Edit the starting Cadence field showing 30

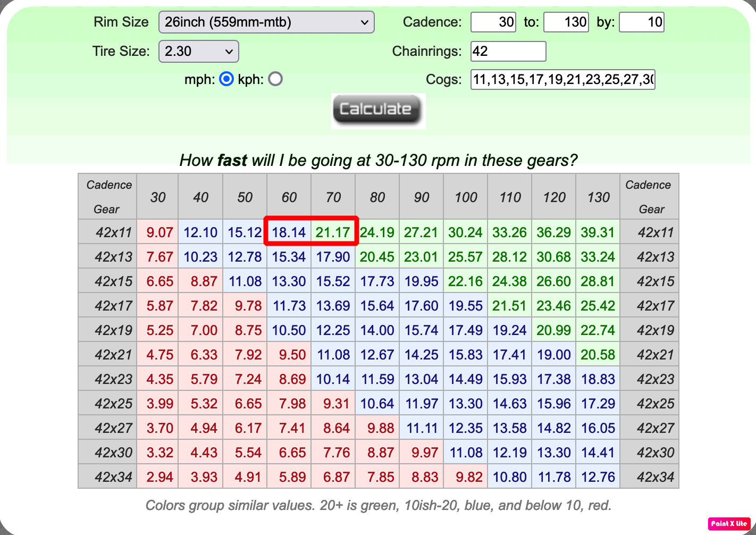pyautogui.click(x=493, y=22)
